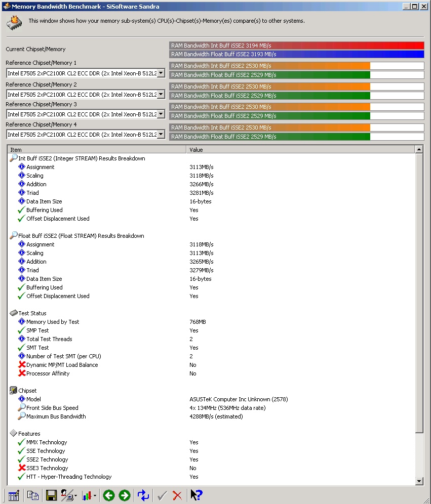This screenshot has width=431, height=504.
Task: Click the blue Current RAM Bandwidth Float bar
Action: pos(297,54)
